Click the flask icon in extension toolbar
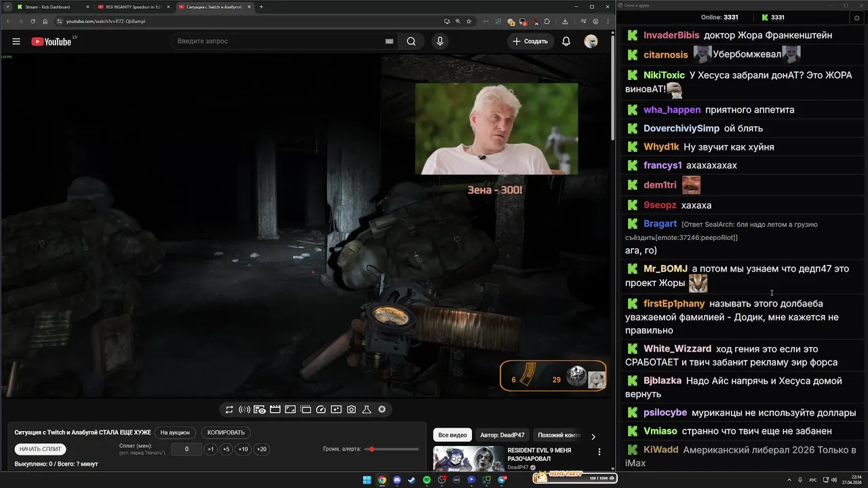Image resolution: width=868 pixels, height=488 pixels. click(367, 409)
